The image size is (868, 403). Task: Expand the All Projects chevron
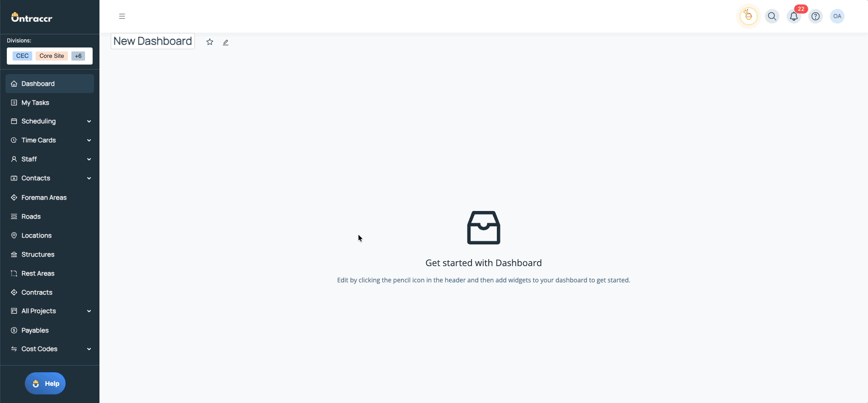pos(89,311)
